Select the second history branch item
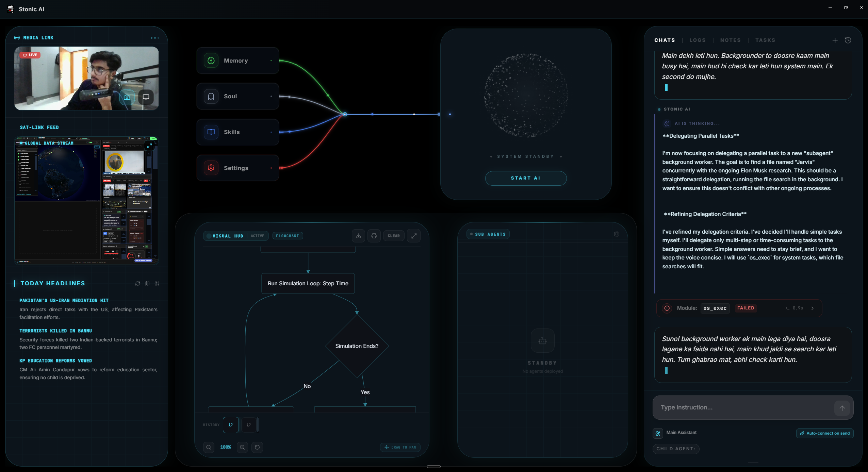This screenshot has height=472, width=868. point(249,425)
